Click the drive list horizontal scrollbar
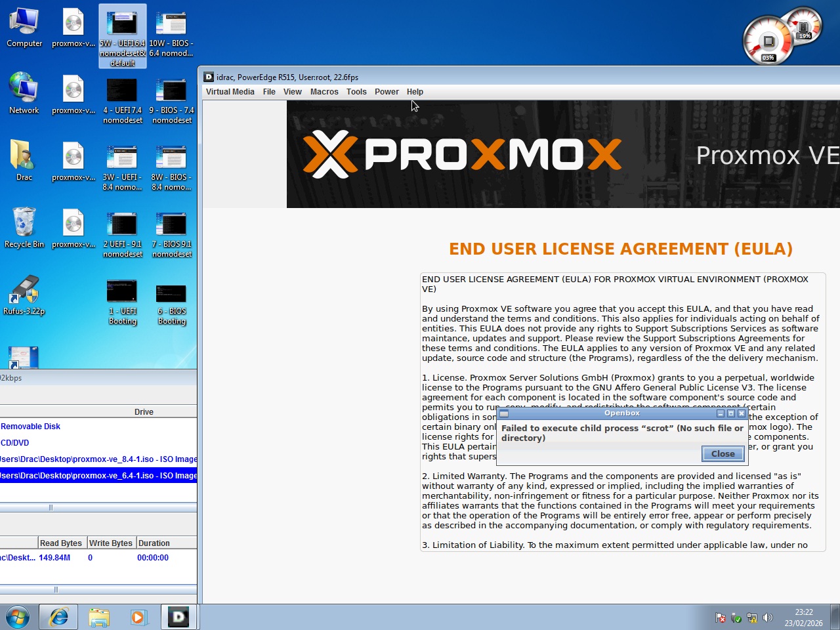The height and width of the screenshot is (630, 840). (98, 507)
